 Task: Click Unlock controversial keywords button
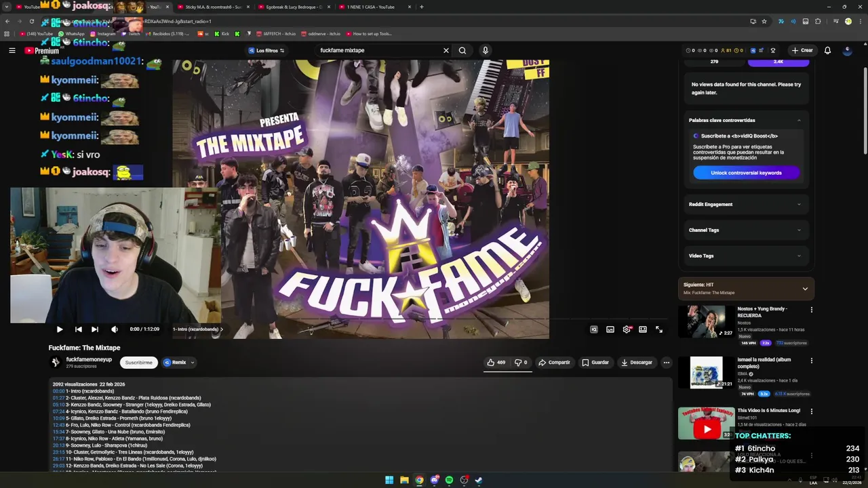click(x=746, y=173)
